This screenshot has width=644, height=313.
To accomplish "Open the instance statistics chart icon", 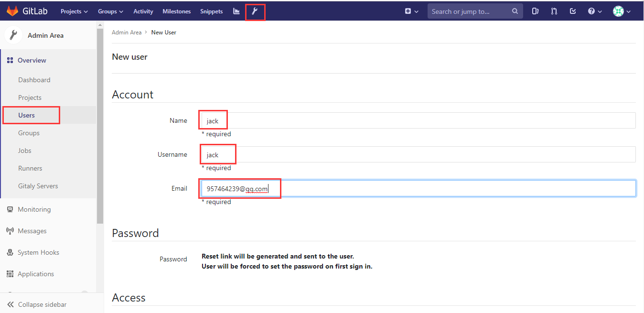I will click(236, 11).
